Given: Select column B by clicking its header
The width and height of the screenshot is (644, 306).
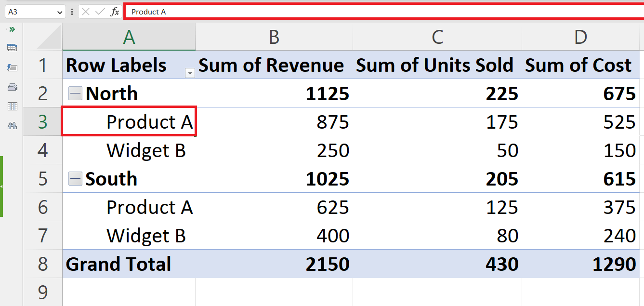Looking at the screenshot, I should pyautogui.click(x=274, y=36).
